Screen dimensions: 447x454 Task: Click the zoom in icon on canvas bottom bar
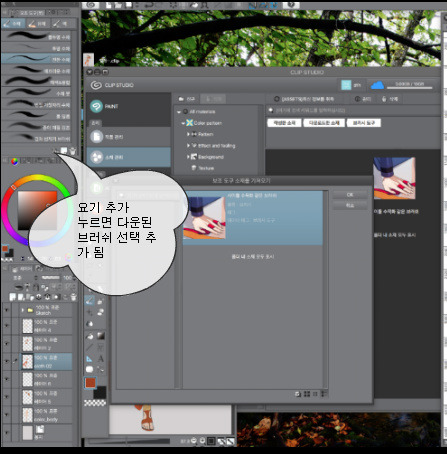[x=202, y=441]
